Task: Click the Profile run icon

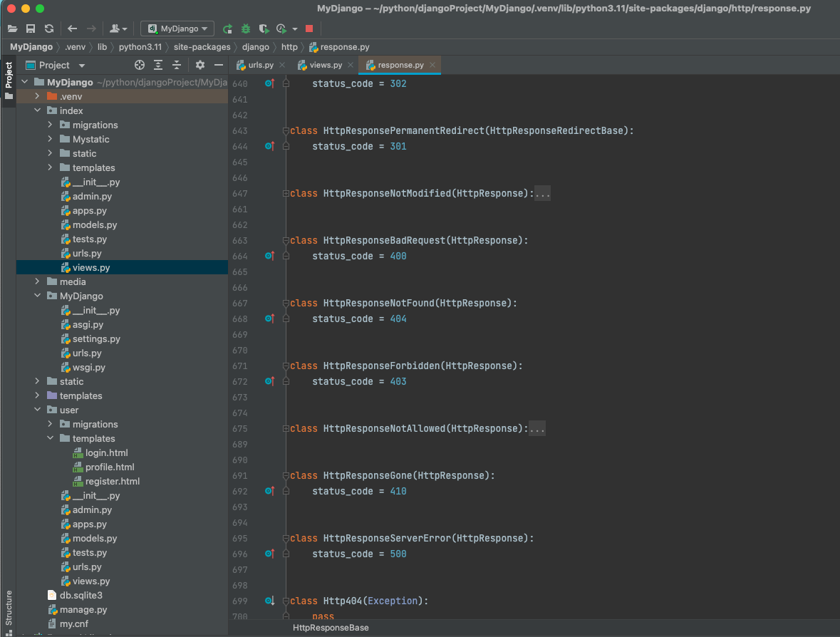Action: coord(281,29)
